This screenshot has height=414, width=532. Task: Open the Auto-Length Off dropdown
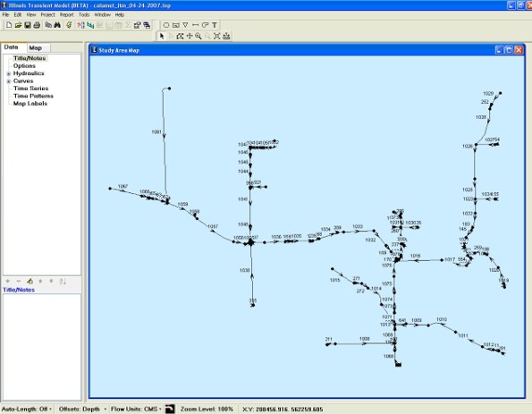click(27, 410)
